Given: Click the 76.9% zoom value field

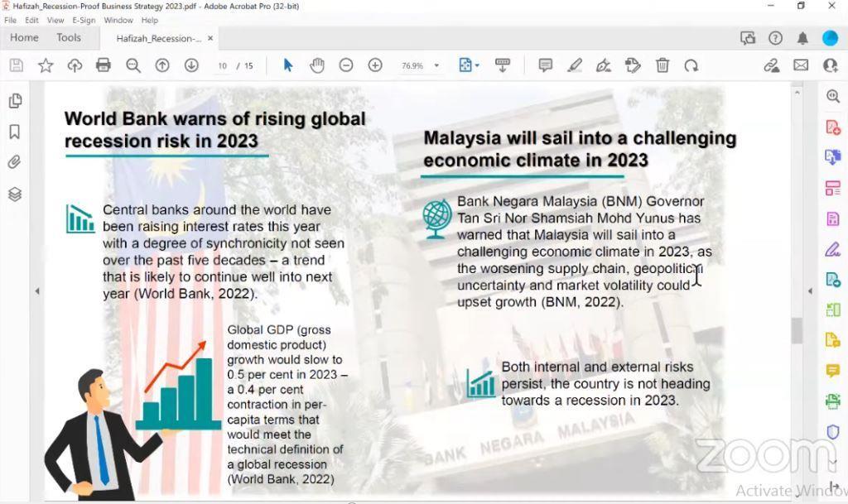Looking at the screenshot, I should point(412,66).
